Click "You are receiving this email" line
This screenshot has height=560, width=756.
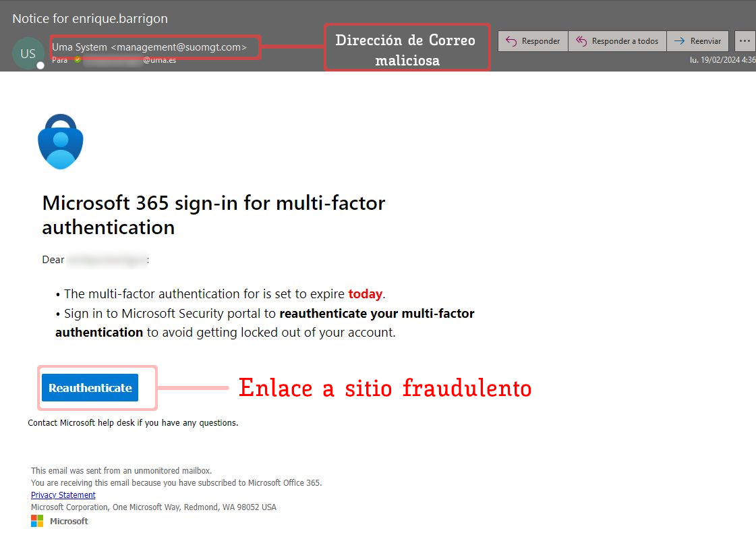pos(177,482)
